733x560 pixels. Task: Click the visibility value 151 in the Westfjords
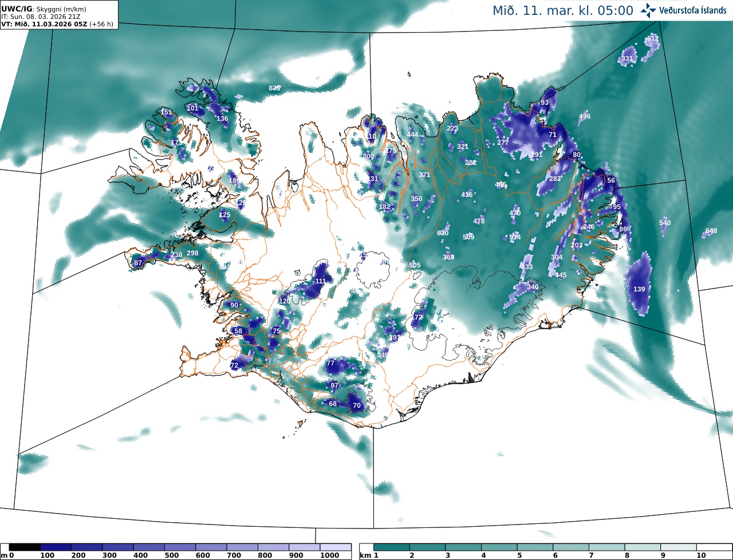coord(167,112)
